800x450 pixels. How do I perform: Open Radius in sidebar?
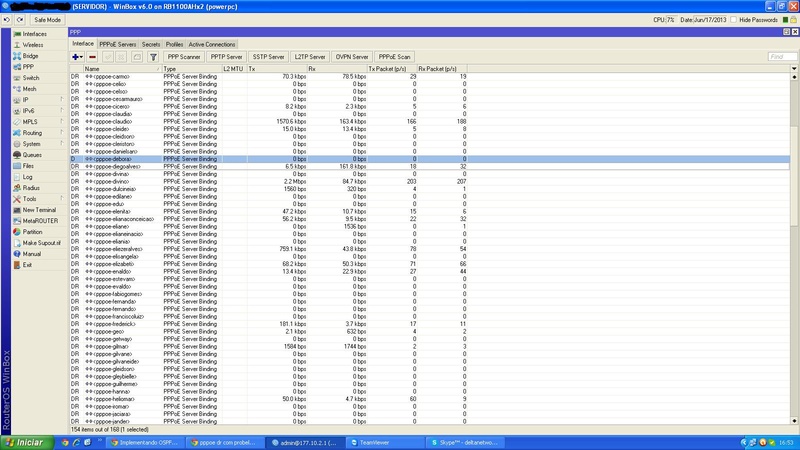point(31,188)
